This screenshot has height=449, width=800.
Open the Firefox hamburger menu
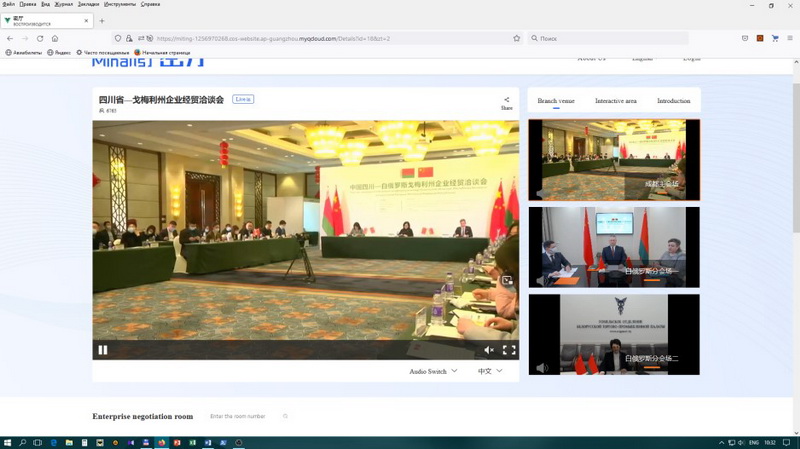click(790, 38)
